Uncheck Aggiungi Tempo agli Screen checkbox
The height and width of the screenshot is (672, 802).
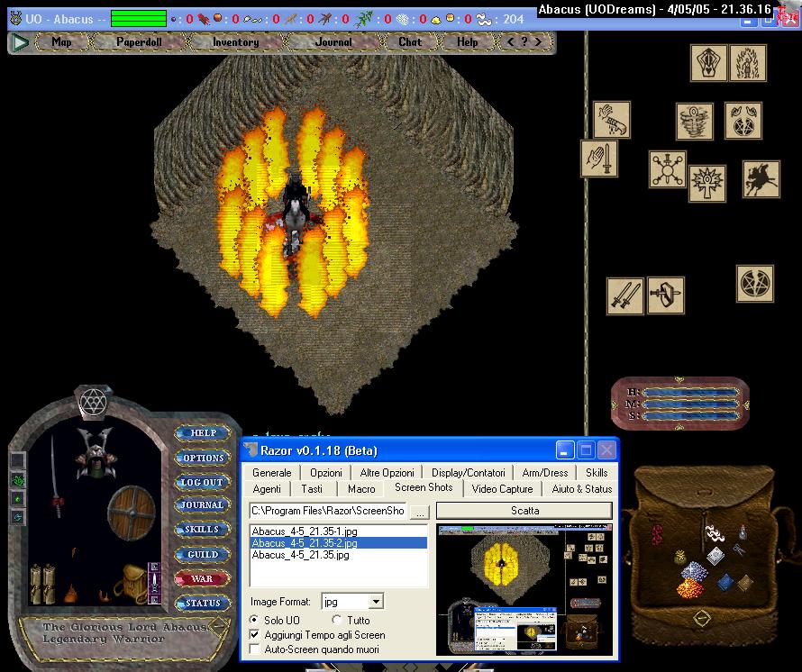[254, 635]
